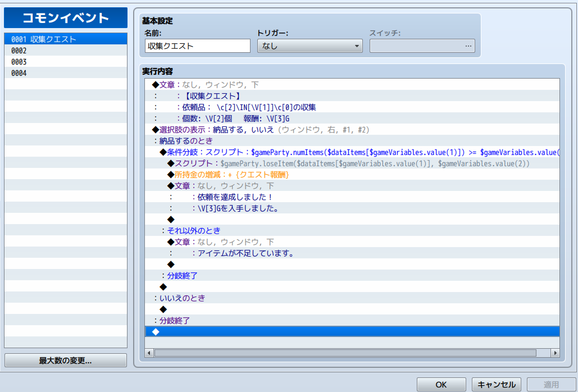Select the 納品するのとき branch line

pyautogui.click(x=352, y=141)
